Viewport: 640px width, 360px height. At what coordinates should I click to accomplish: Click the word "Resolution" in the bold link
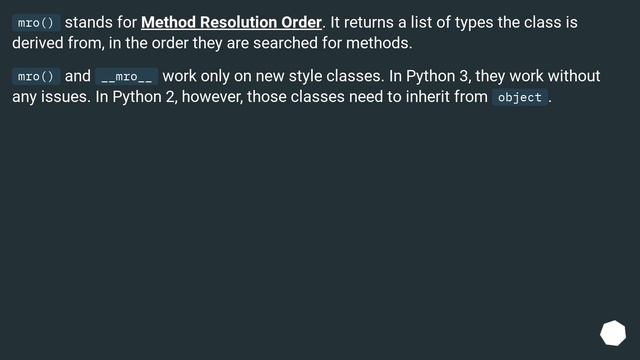coord(238,22)
